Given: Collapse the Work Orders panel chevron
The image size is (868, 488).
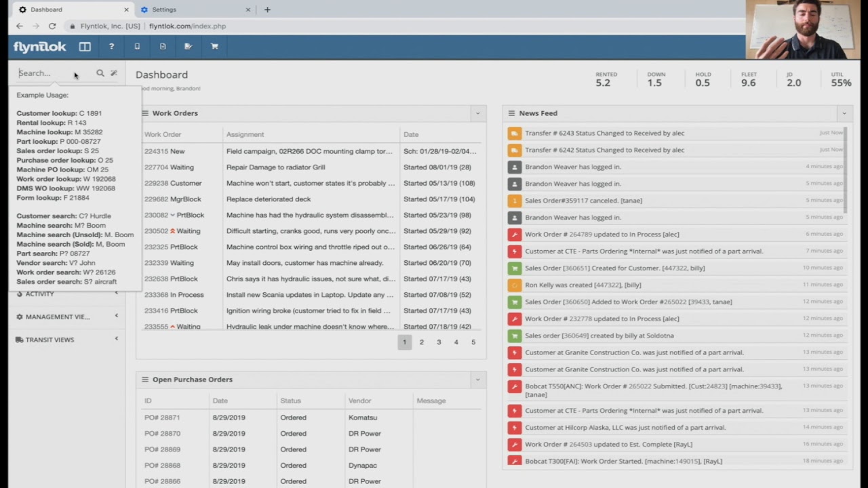Looking at the screenshot, I should coord(477,113).
